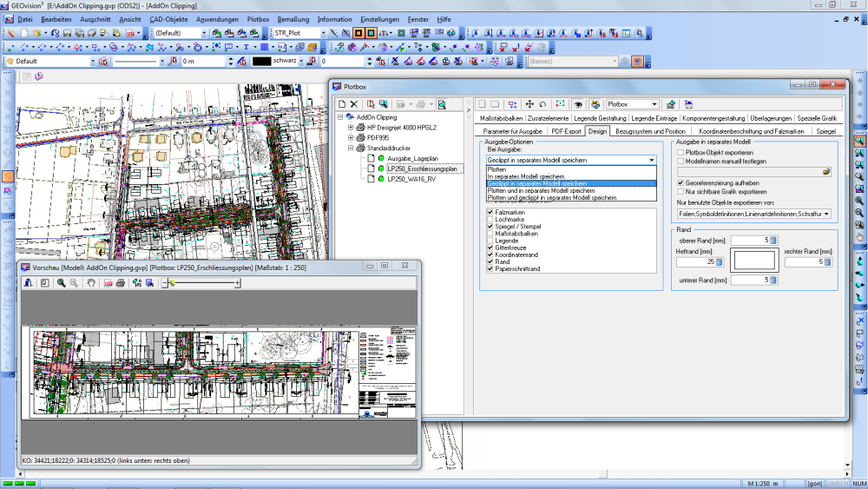Toggle Georeferenzierung aufheben checkbox
Image resolution: width=868 pixels, height=489 pixels.
point(681,183)
